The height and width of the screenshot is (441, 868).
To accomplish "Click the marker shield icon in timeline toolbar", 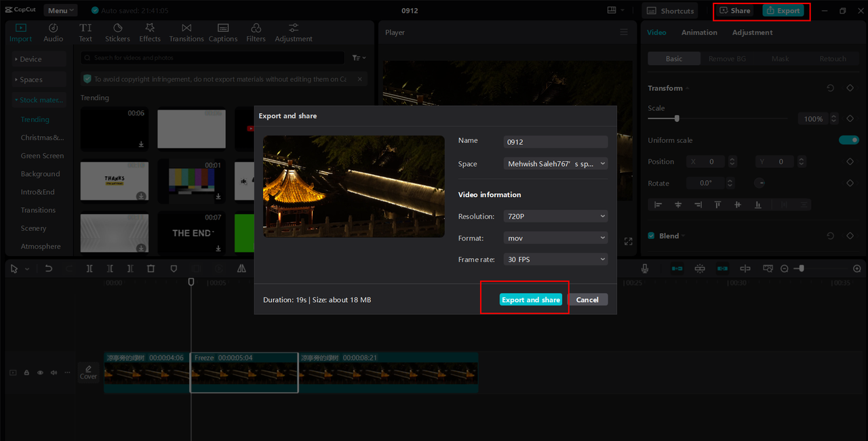I will (174, 269).
